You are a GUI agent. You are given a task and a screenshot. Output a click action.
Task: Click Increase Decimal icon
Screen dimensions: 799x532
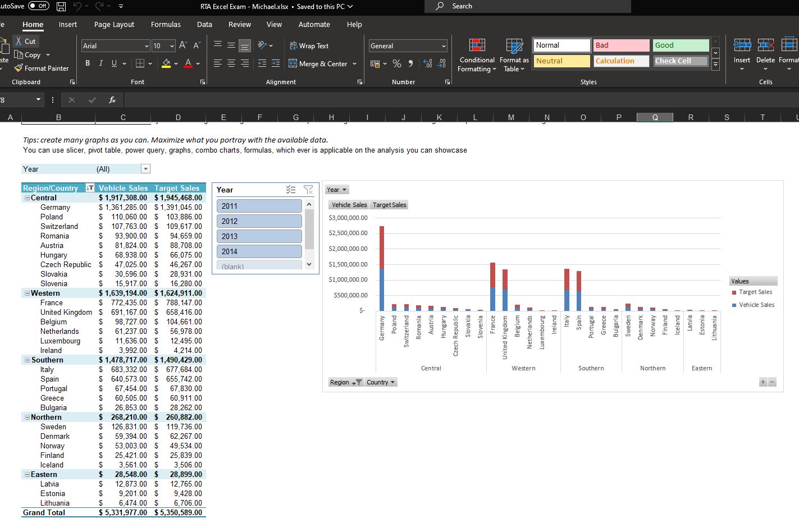click(x=428, y=63)
